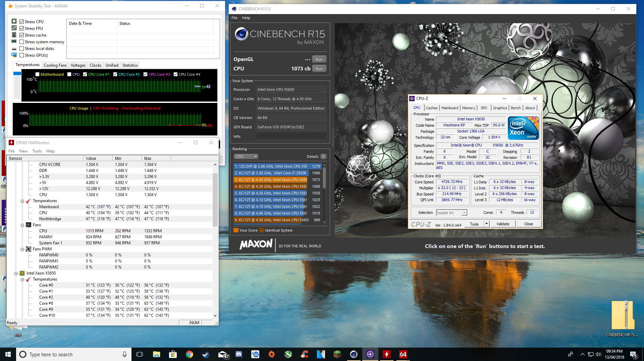Screen dimensions: 644x361
Task: Run the CPU test in Cinebench
Action: [x=319, y=69]
